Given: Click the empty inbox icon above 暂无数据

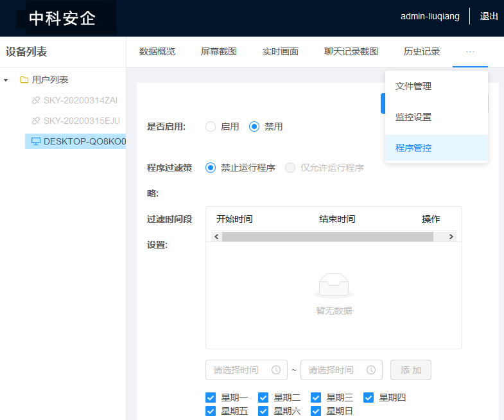Looking at the screenshot, I should (x=333, y=285).
